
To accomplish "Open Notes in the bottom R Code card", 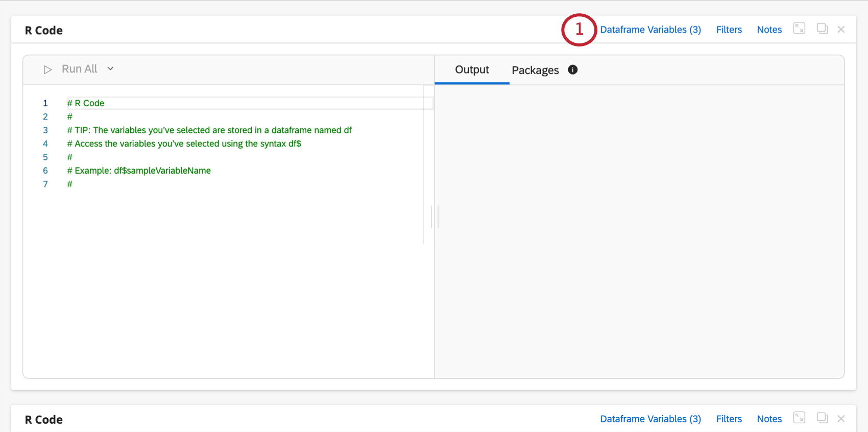I will click(769, 419).
